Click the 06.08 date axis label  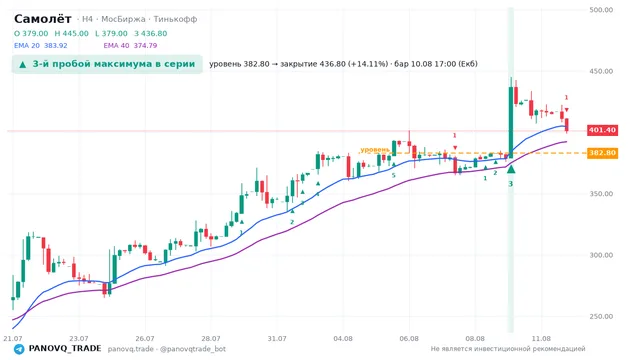[x=409, y=338]
